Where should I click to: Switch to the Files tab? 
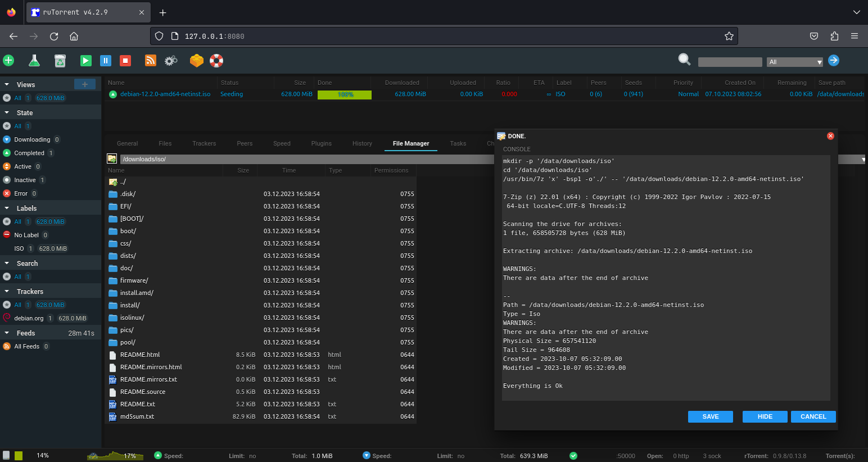165,143
